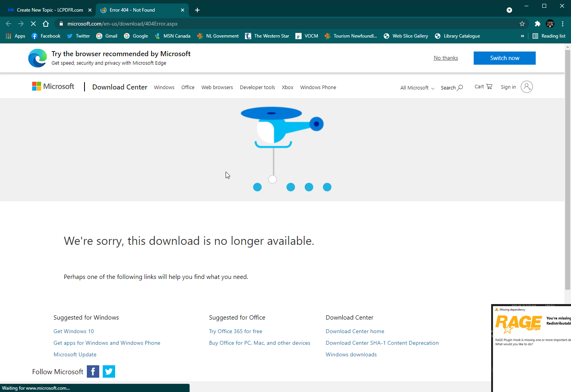This screenshot has height=392, width=571.
Task: Follow Microsoft on Facebook
Action: (93, 371)
